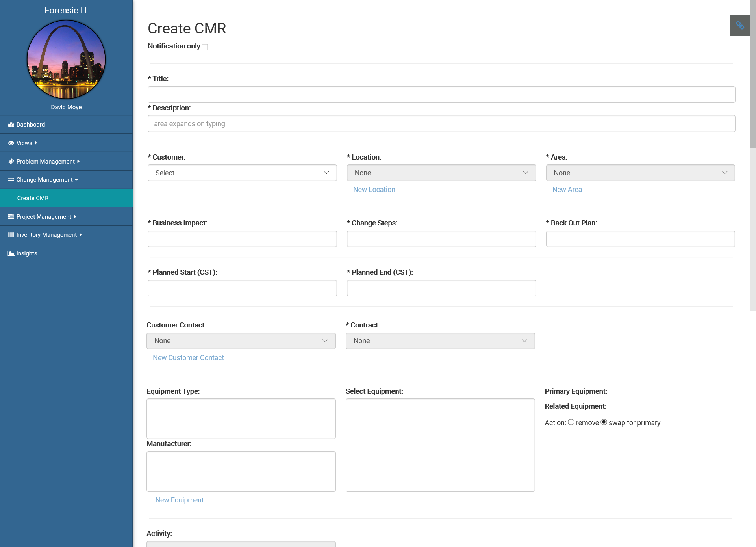This screenshot has width=756, height=547.
Task: Open the Location dropdown
Action: tap(441, 173)
